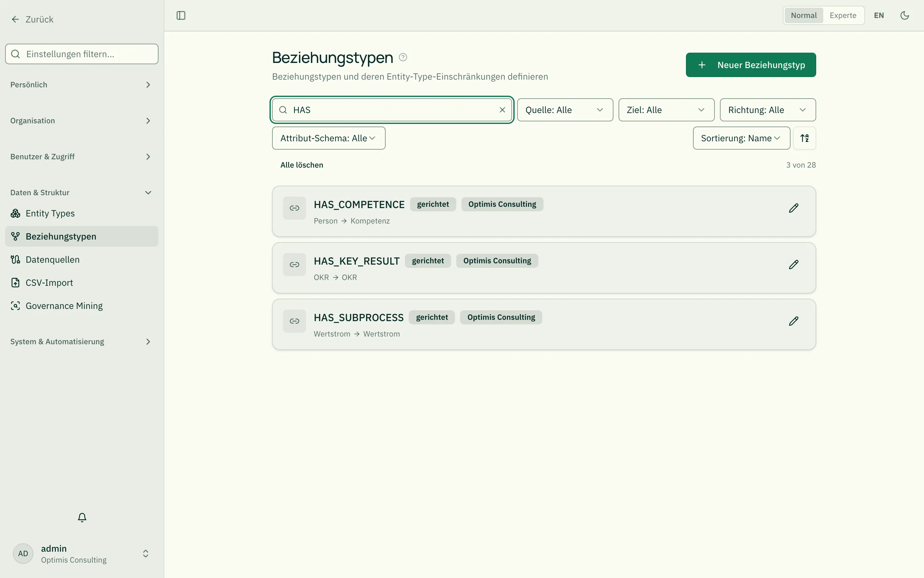The width and height of the screenshot is (924, 578).
Task: Open Beziehungstypen in sidebar
Action: (81, 236)
